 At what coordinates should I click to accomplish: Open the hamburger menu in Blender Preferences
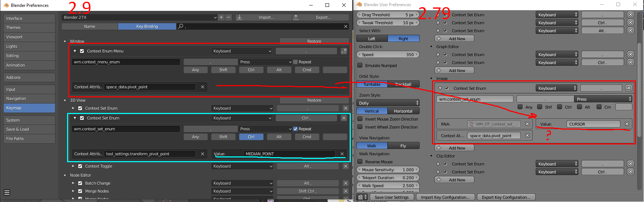[7, 193]
